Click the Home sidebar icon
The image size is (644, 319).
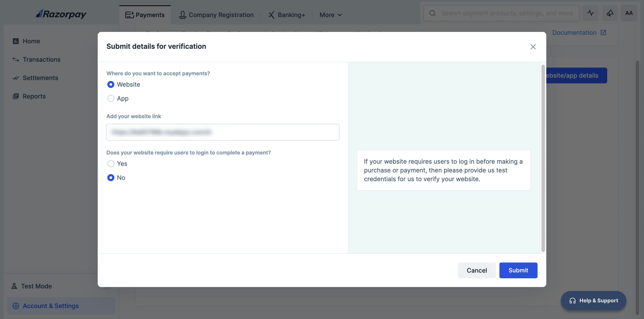16,41
